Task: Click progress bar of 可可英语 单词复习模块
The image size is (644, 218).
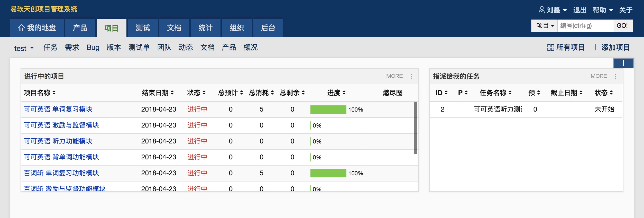Action: click(x=328, y=110)
